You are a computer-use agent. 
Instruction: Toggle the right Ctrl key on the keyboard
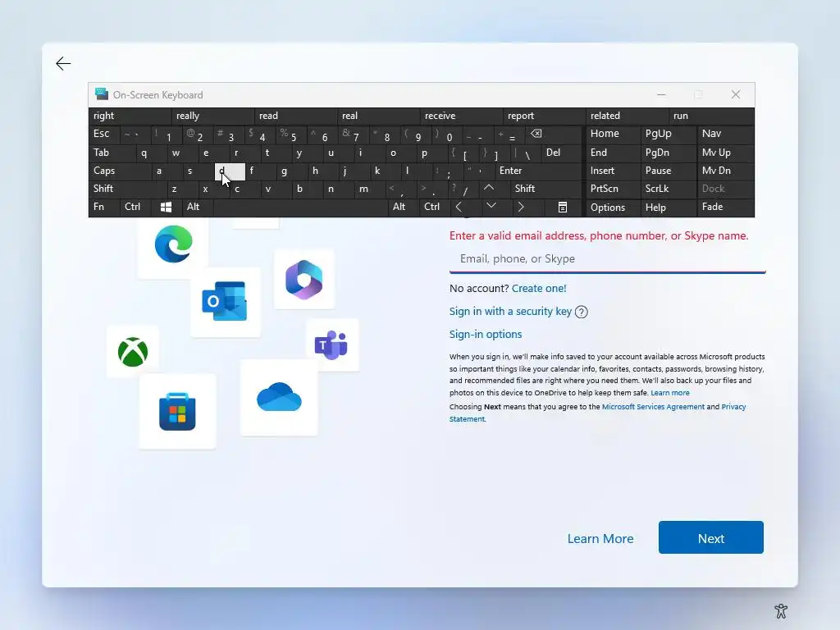[x=435, y=207]
